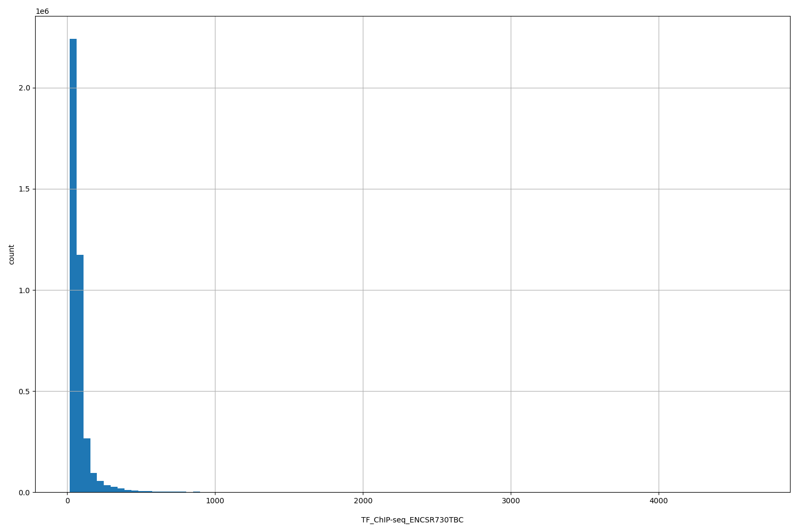Select the third histogram bar around 200
Viewport: 798px width, 532px height.
coord(87,465)
